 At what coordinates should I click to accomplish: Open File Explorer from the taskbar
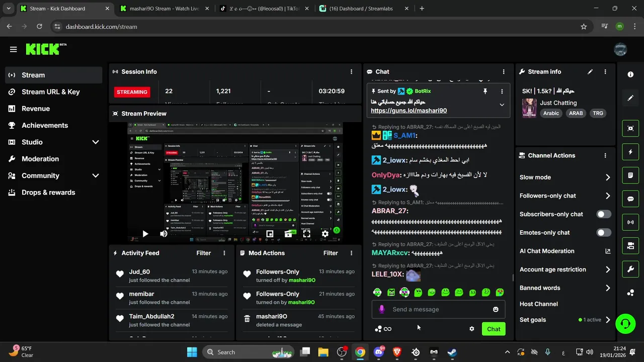323,352
